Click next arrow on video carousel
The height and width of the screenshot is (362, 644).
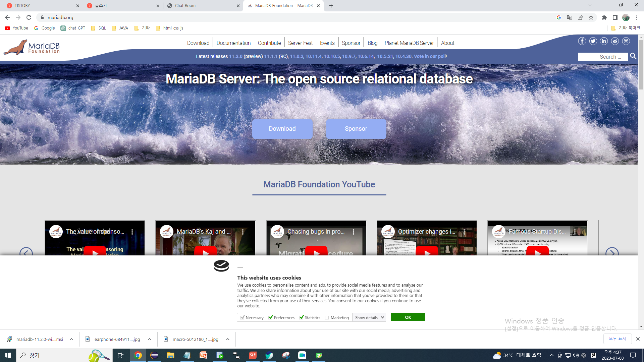click(x=612, y=253)
